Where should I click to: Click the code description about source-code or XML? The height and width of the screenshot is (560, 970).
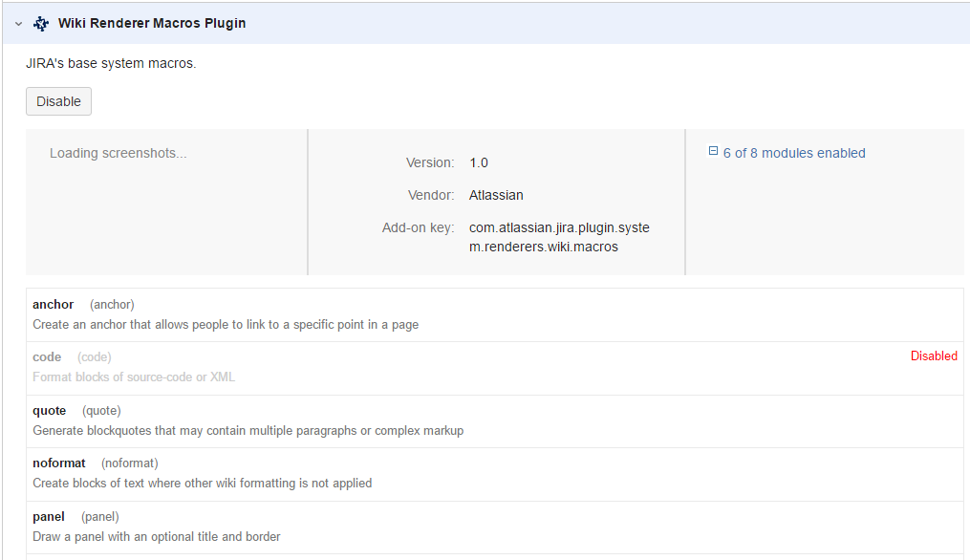pyautogui.click(x=134, y=377)
